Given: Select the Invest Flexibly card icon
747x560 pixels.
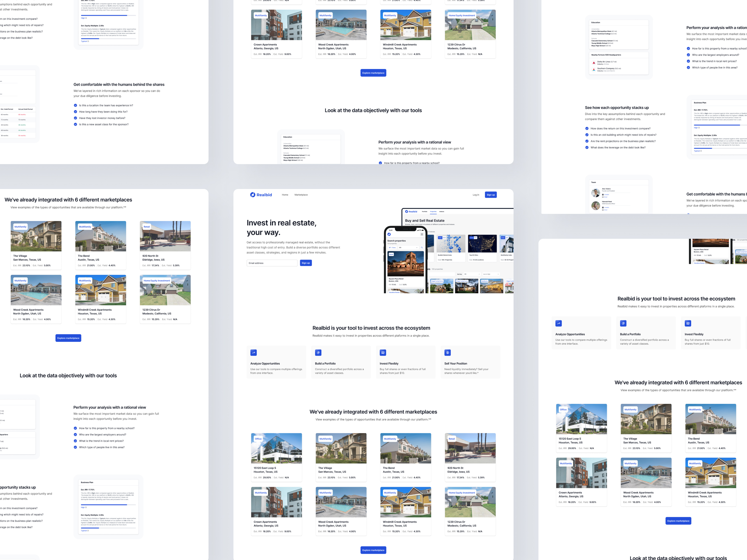Looking at the screenshot, I should [x=383, y=353].
